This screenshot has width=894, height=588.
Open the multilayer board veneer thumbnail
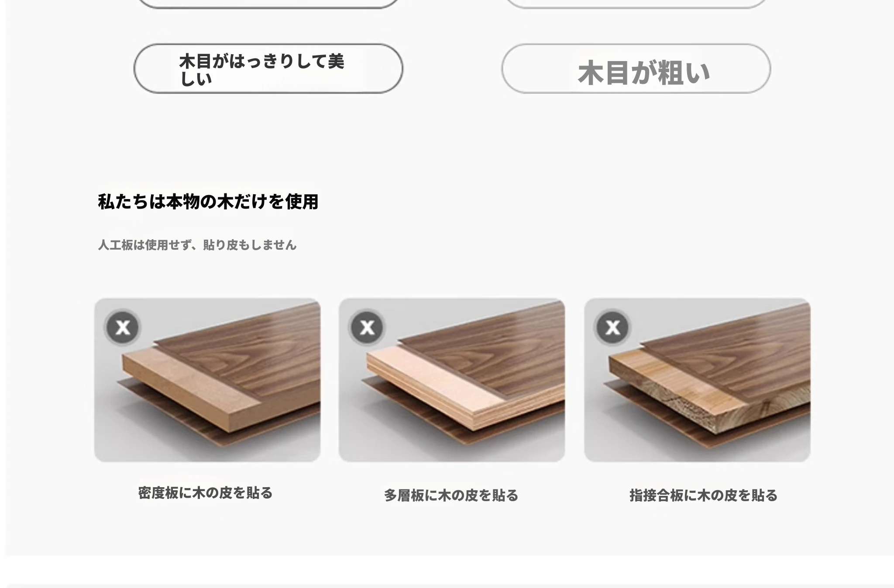coord(452,380)
